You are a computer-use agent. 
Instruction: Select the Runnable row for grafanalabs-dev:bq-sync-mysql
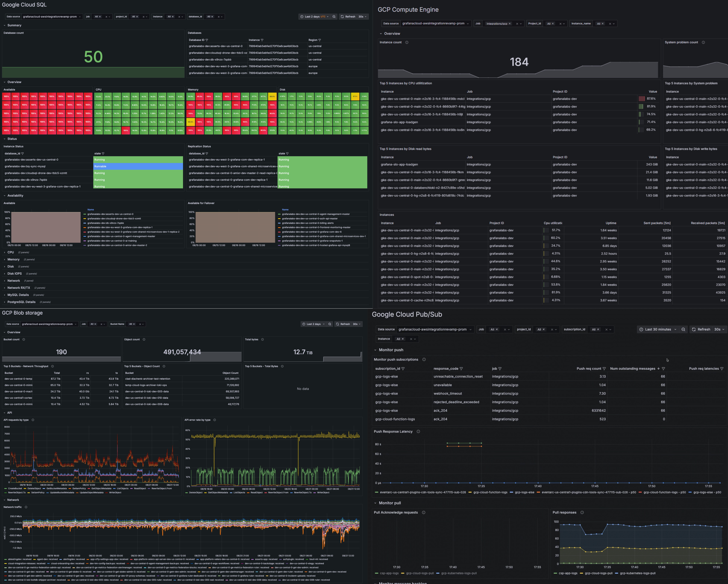pyautogui.click(x=137, y=166)
